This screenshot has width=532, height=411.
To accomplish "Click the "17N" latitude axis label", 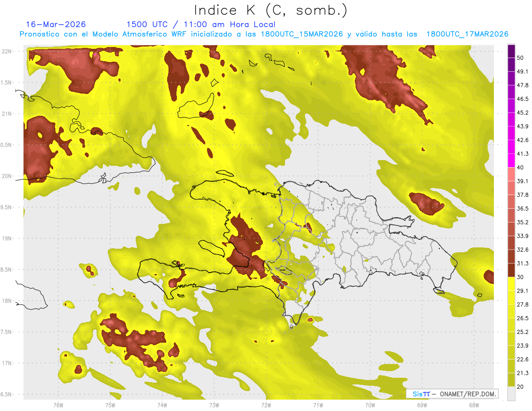I will 8,364.
